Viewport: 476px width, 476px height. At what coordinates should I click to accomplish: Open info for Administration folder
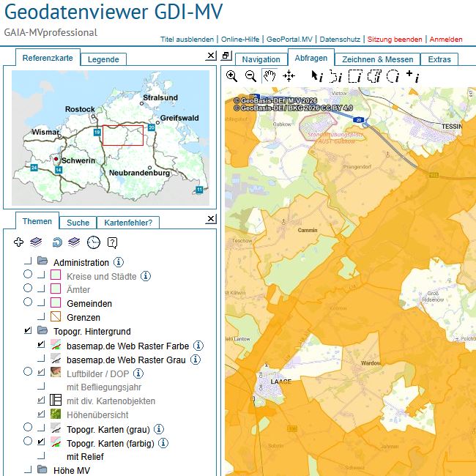119,262
